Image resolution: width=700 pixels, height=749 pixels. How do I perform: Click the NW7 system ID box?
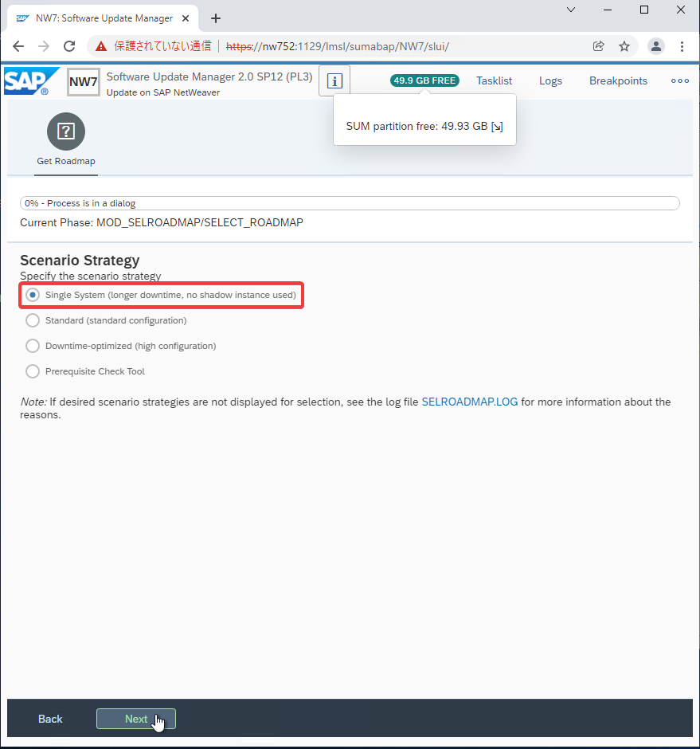click(83, 82)
